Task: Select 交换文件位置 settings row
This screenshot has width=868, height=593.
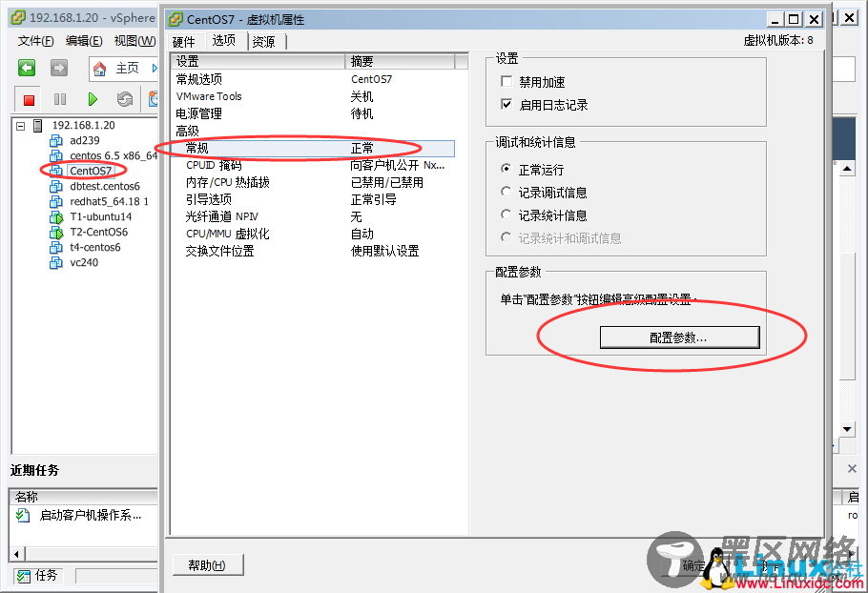Action: pyautogui.click(x=312, y=251)
